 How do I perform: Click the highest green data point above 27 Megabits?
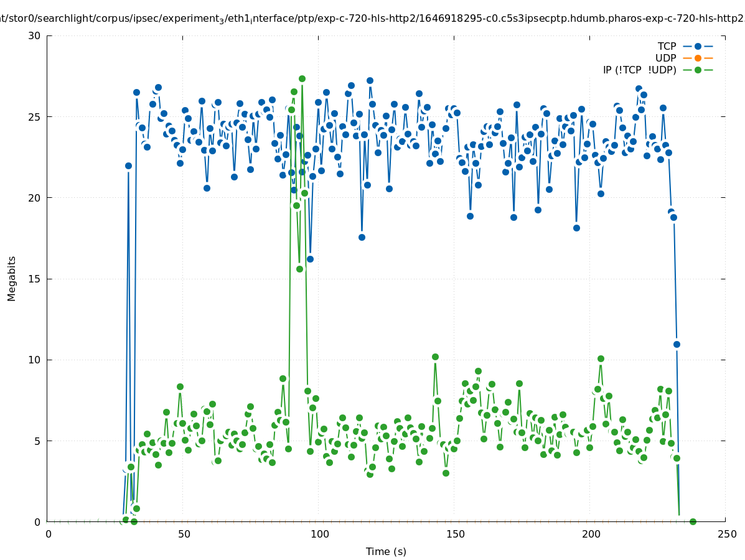click(302, 79)
